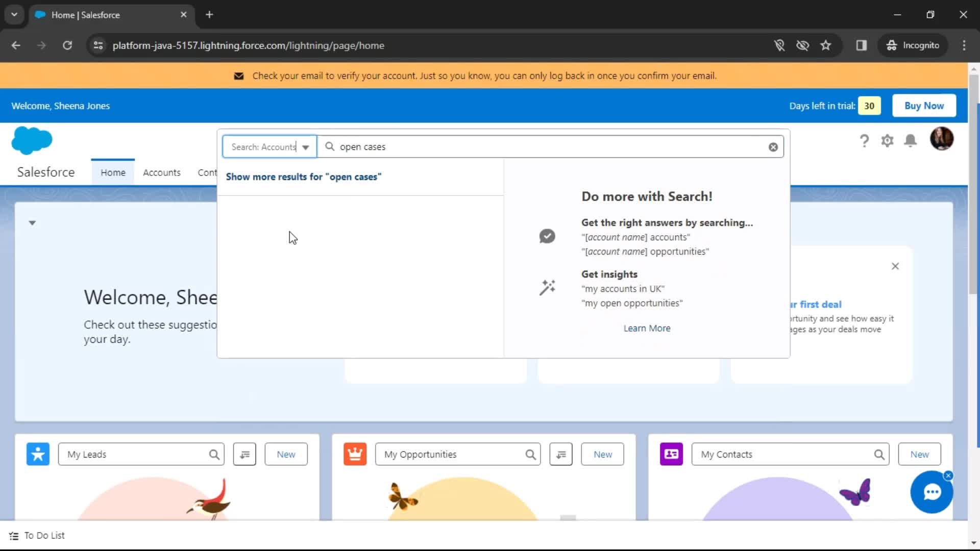Open the chat assistant bubble
Image resolution: width=980 pixels, height=551 pixels.
tap(932, 492)
